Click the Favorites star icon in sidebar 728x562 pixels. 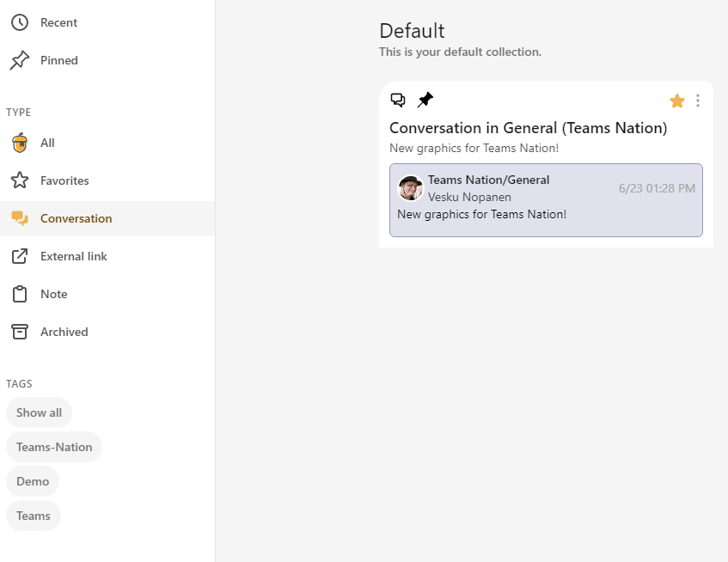pos(19,180)
